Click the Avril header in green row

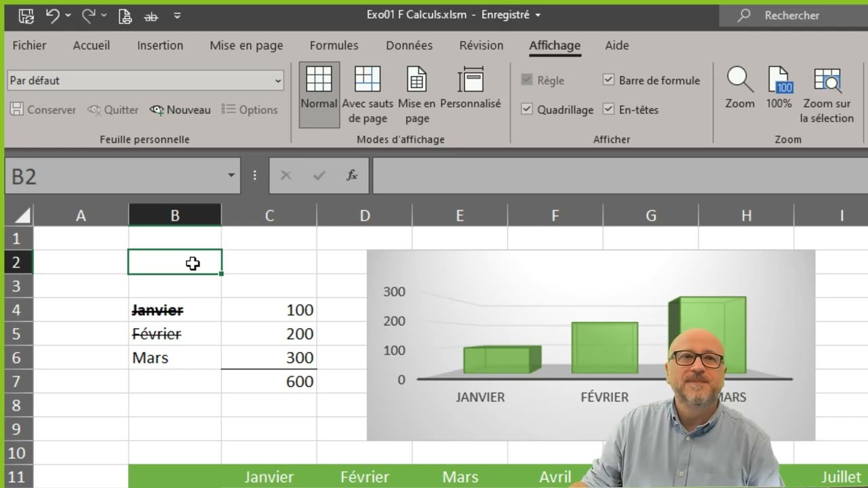pyautogui.click(x=555, y=477)
